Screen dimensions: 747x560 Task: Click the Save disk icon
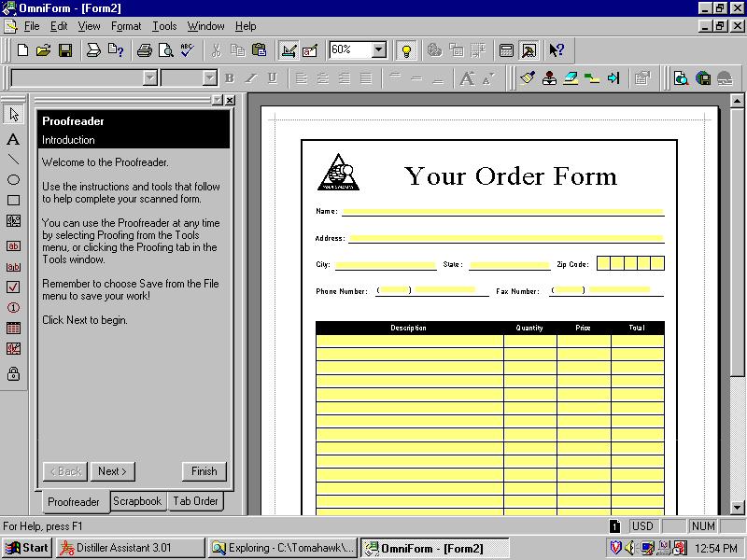[65, 50]
